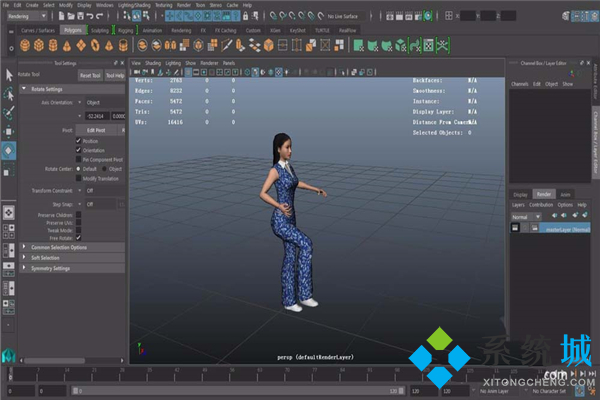
Task: Select the arrow Select tool in toolbox
Action: (x=9, y=74)
